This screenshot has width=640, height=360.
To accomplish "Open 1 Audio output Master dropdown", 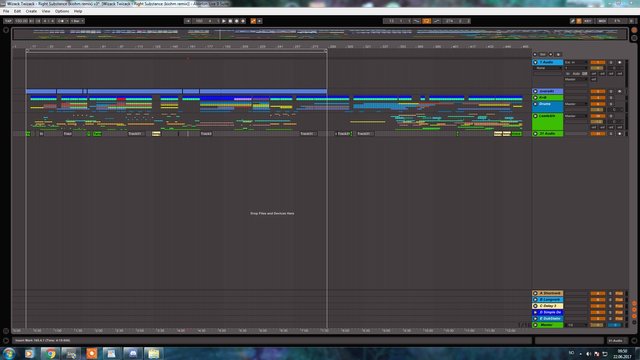I will pyautogui.click(x=576, y=79).
